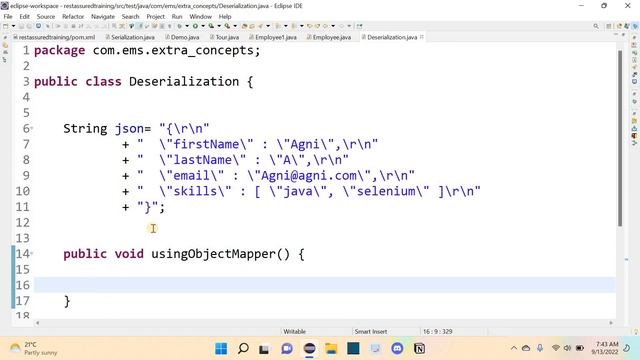Collapse usingObjectMapper method at line 14
The width and height of the screenshot is (640, 360).
(31, 254)
